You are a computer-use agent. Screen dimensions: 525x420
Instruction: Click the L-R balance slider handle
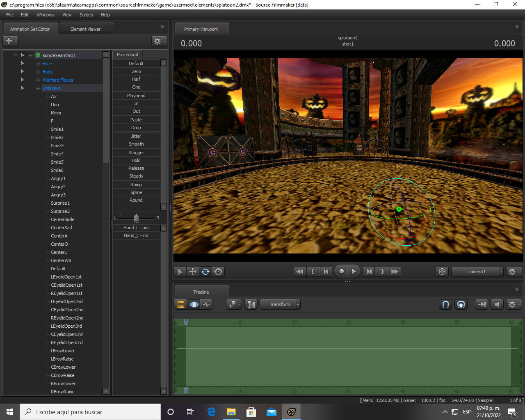pyautogui.click(x=136, y=218)
